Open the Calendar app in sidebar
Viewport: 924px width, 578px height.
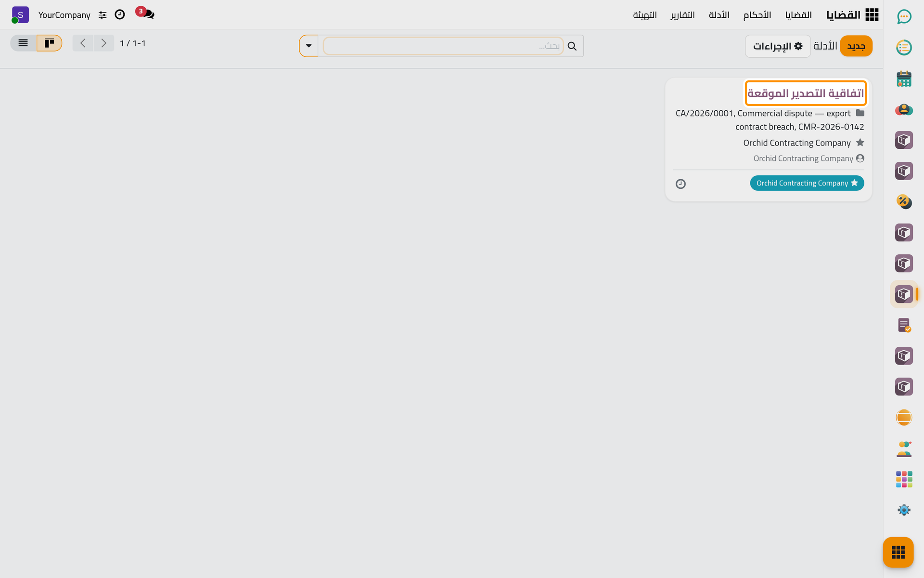[904, 79]
